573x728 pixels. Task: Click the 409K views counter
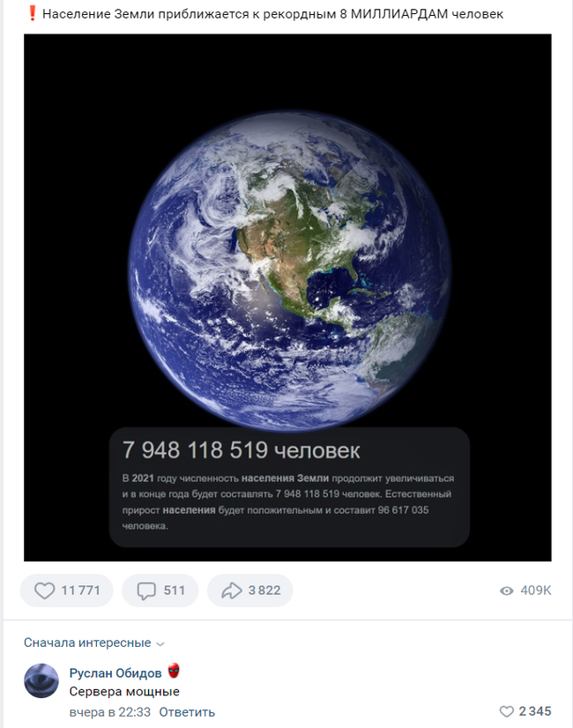[536, 591]
